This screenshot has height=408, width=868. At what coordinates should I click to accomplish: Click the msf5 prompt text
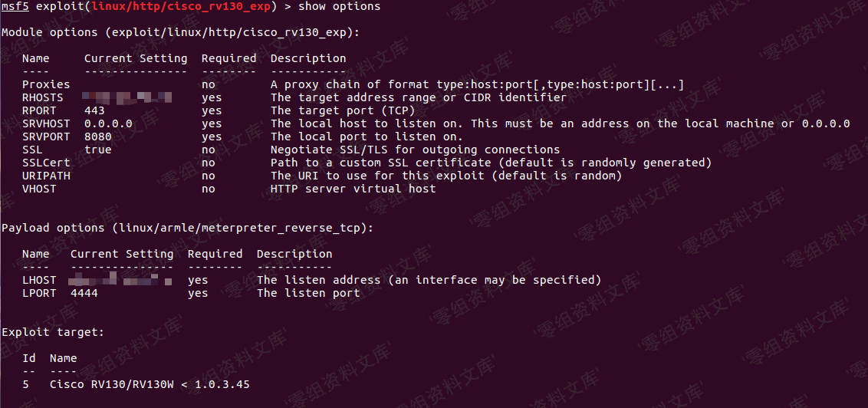point(15,7)
